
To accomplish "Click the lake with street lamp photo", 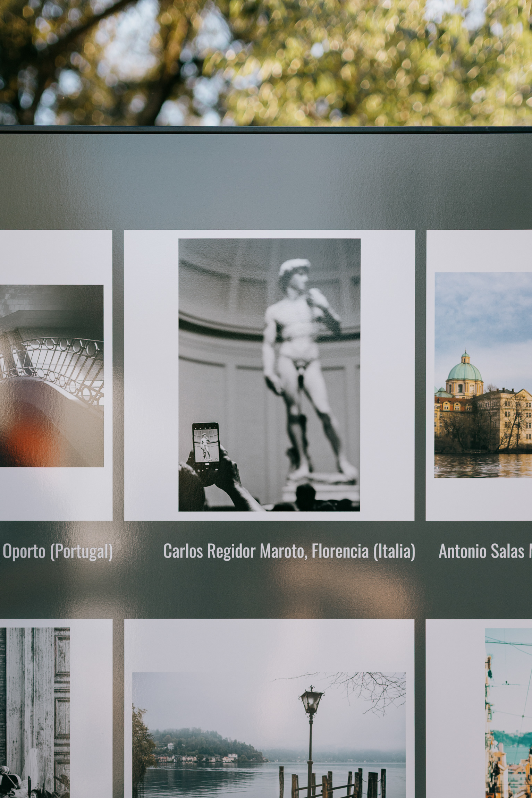I will pos(269,735).
